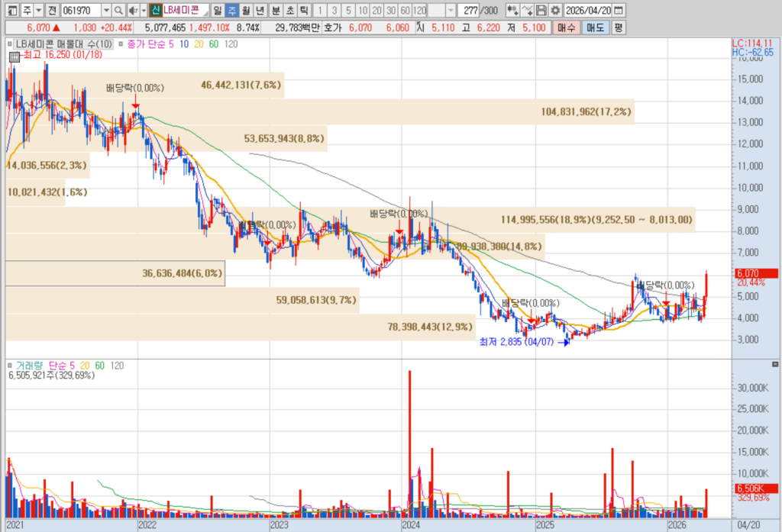Choose the 30 interval button

coord(391,10)
